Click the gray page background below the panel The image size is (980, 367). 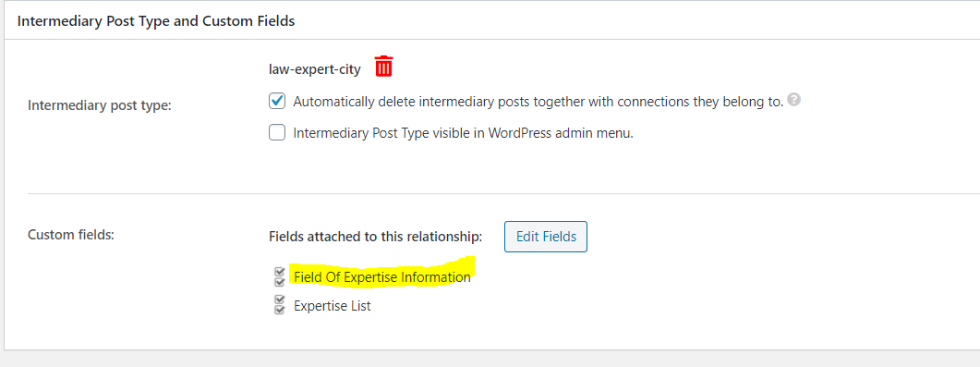(x=490, y=359)
